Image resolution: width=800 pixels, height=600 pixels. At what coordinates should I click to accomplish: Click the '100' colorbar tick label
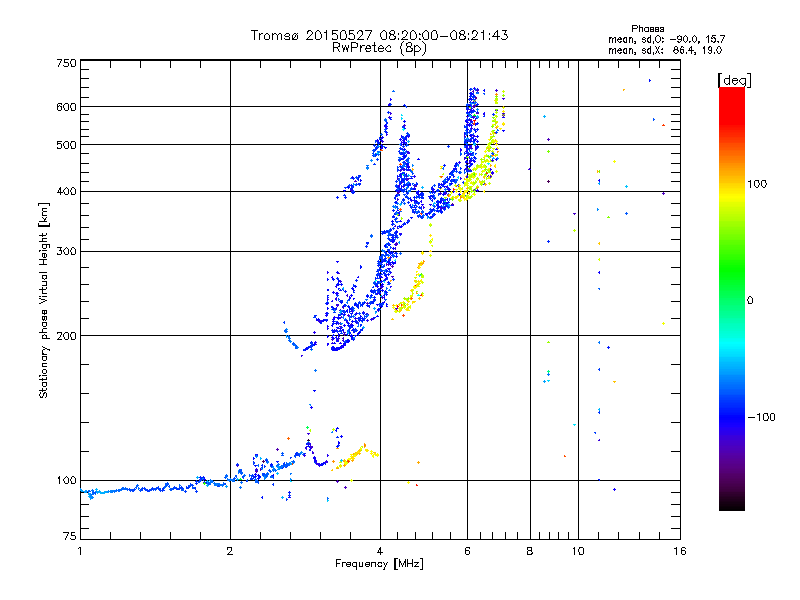[x=757, y=184]
